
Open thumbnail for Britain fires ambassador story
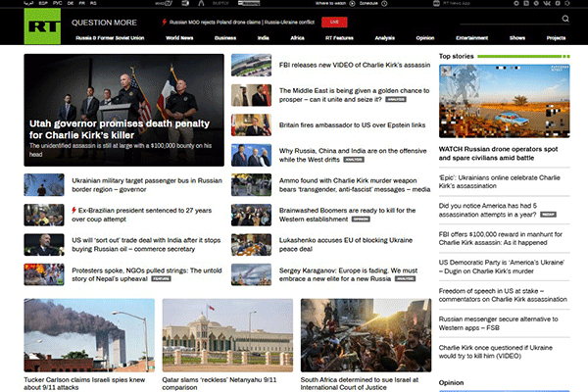[251, 124]
